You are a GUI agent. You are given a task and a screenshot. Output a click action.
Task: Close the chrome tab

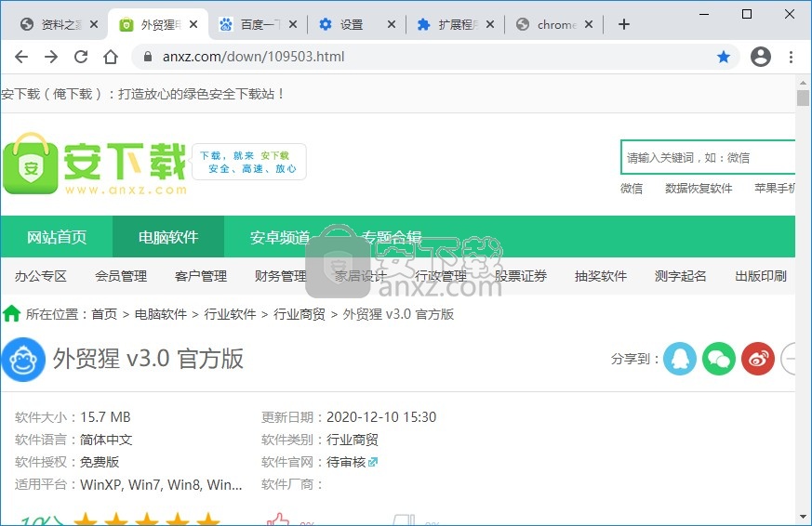tap(589, 24)
